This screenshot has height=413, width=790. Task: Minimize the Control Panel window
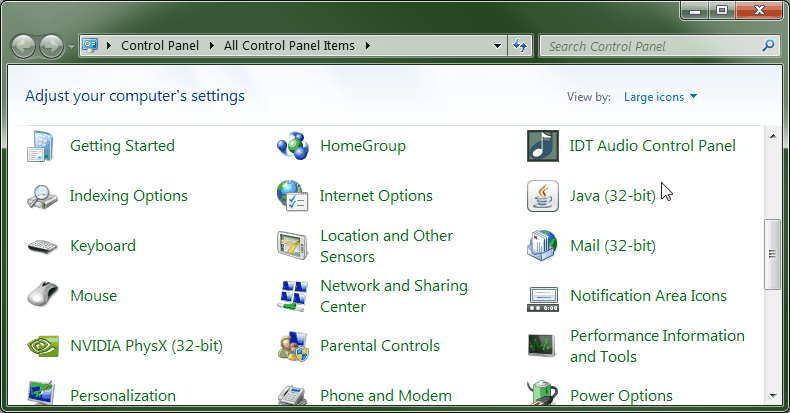coord(695,11)
